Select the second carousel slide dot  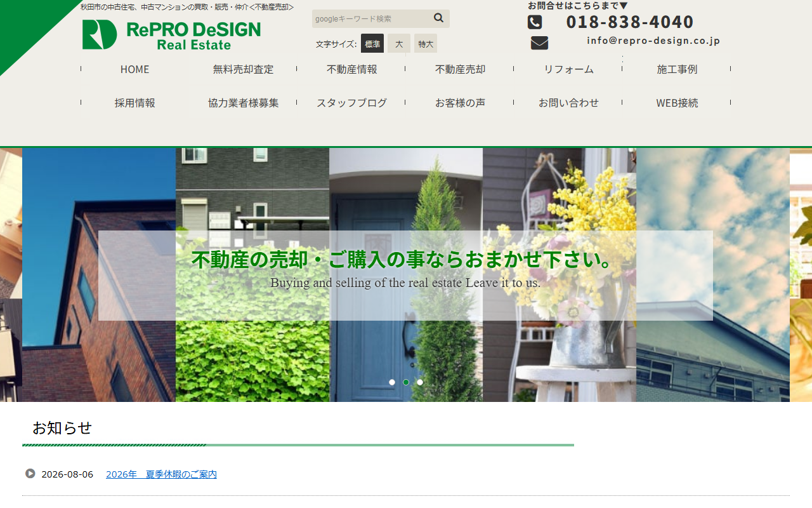[406, 382]
